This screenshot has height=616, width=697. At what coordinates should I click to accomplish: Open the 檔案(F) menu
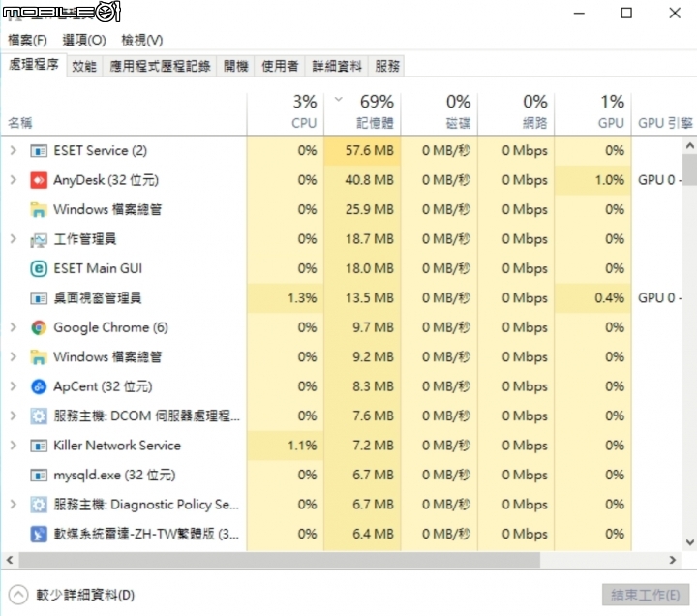tap(27, 40)
